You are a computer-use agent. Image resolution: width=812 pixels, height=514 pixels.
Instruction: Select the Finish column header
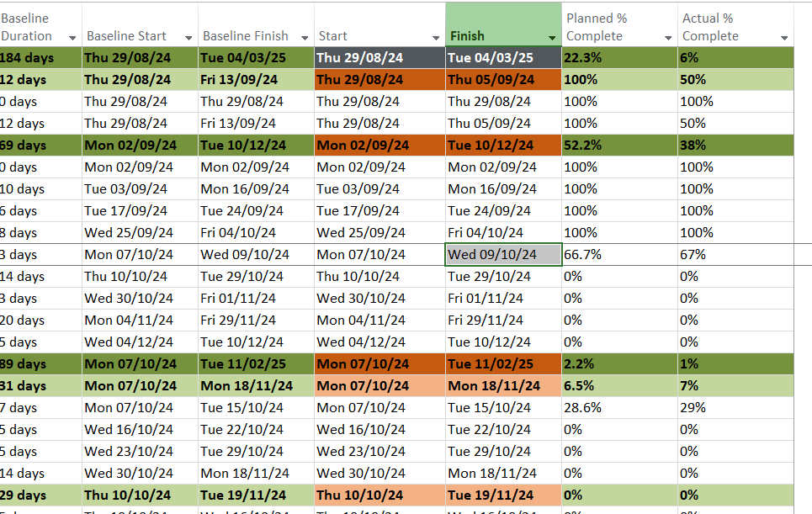[x=503, y=24]
